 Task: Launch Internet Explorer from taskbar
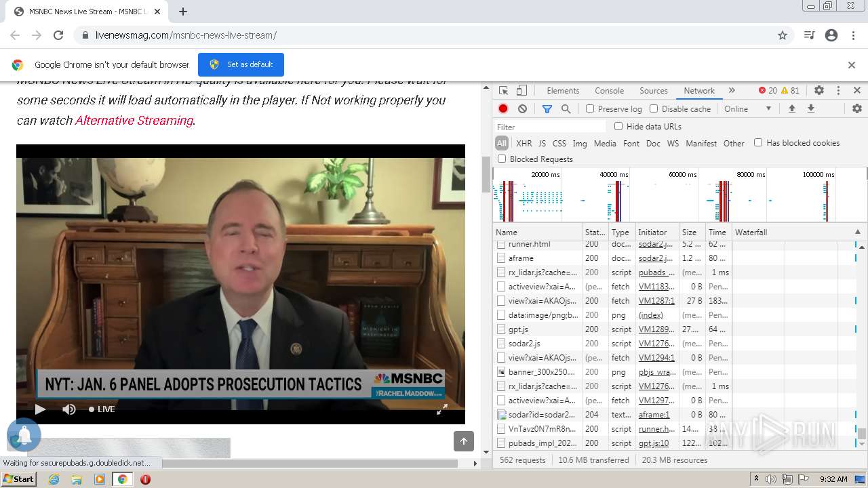(54, 479)
